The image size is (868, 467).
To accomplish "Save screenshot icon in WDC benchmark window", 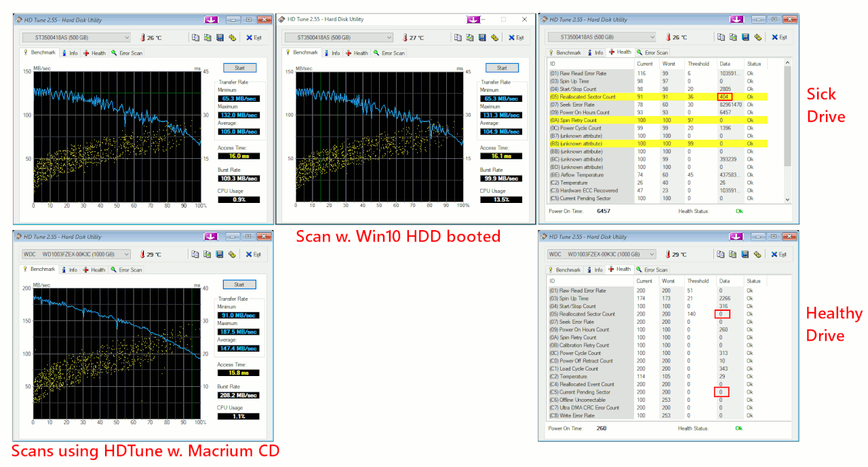I will [x=220, y=255].
